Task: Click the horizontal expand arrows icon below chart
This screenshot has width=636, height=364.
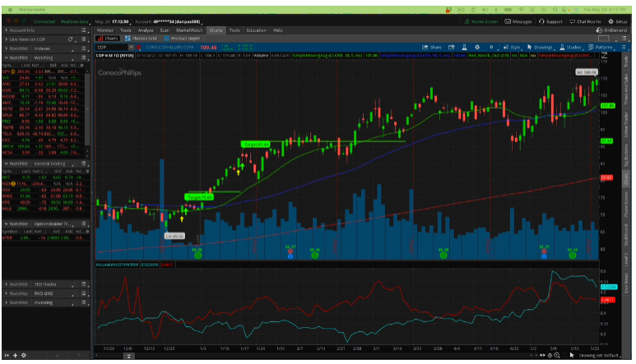Action: click(542, 355)
